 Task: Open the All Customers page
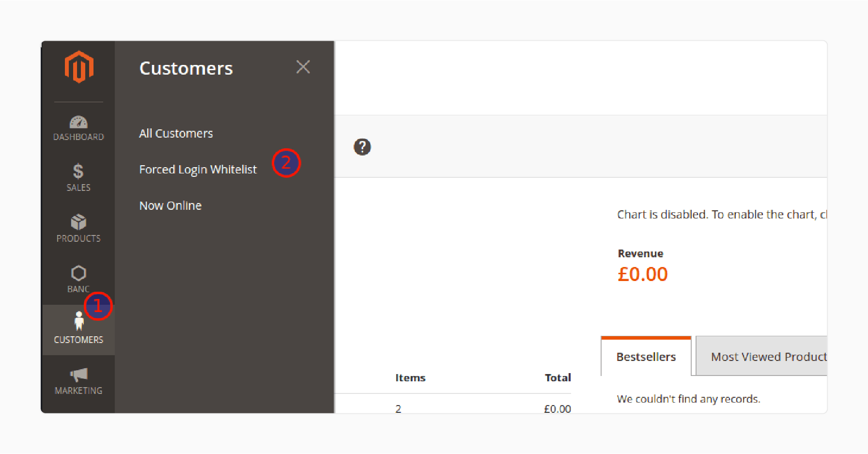point(176,133)
